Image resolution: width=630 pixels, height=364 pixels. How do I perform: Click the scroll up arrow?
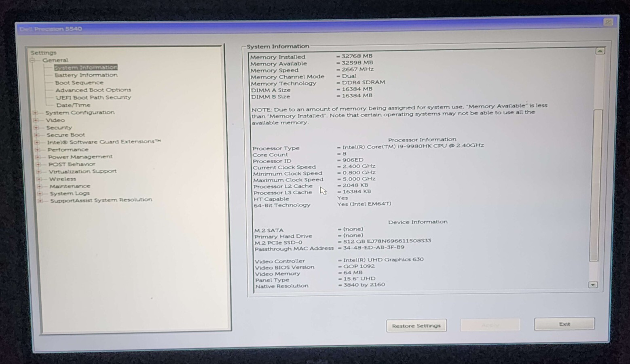600,51
